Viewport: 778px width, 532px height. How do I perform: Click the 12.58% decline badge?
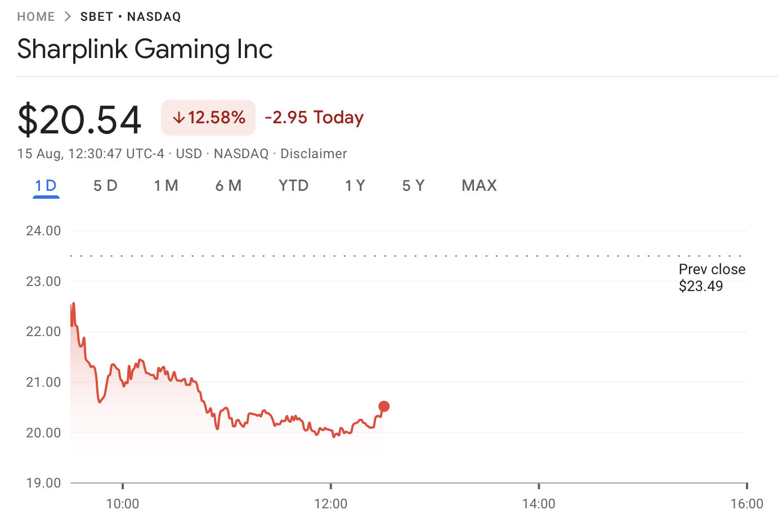(208, 118)
